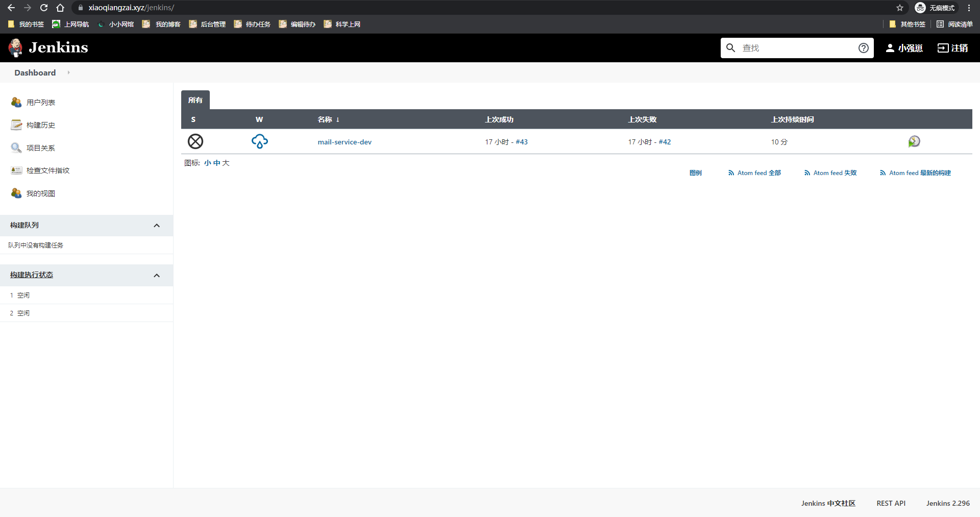Open 我的书签 bookmark folder
The height and width of the screenshot is (517, 980).
[x=26, y=24]
